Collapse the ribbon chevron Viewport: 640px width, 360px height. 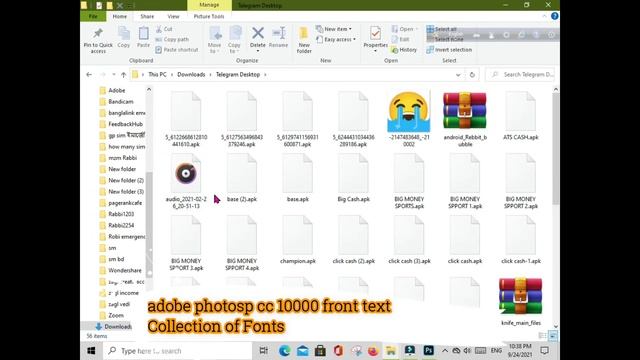point(544,16)
